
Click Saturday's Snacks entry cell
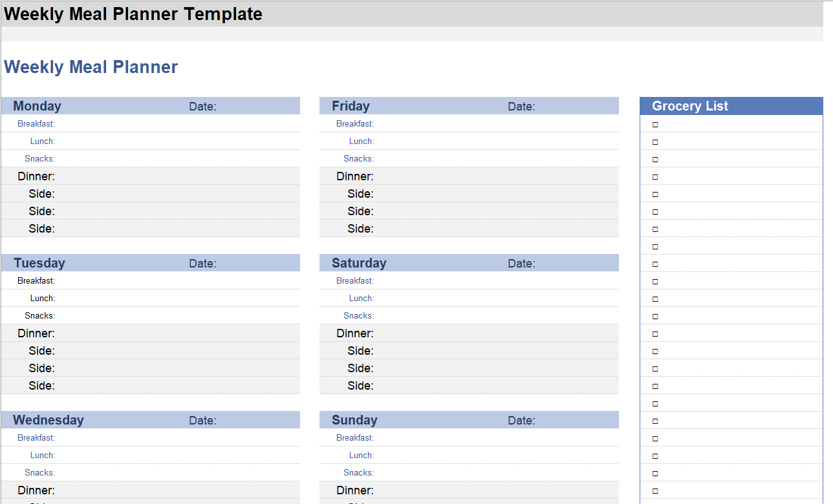coord(495,316)
